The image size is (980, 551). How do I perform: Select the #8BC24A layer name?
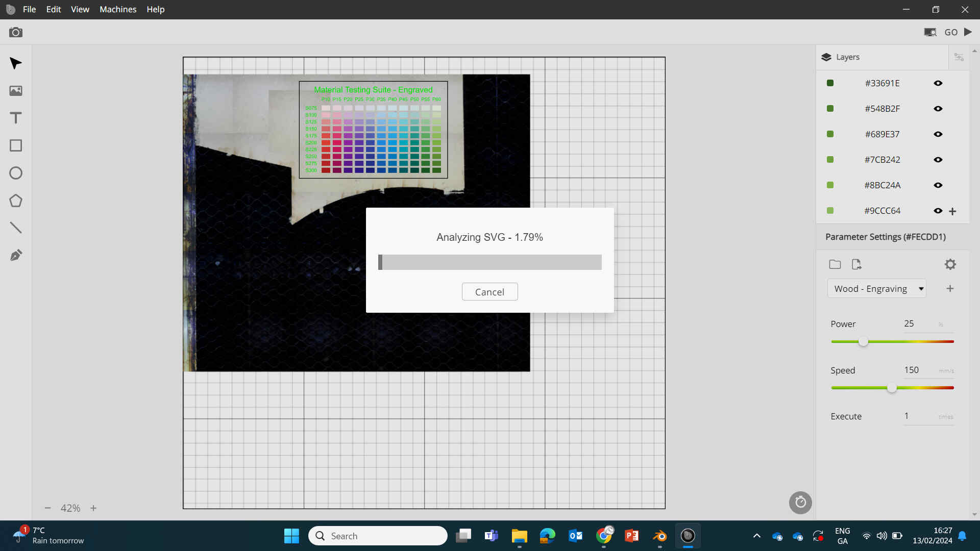(x=882, y=185)
